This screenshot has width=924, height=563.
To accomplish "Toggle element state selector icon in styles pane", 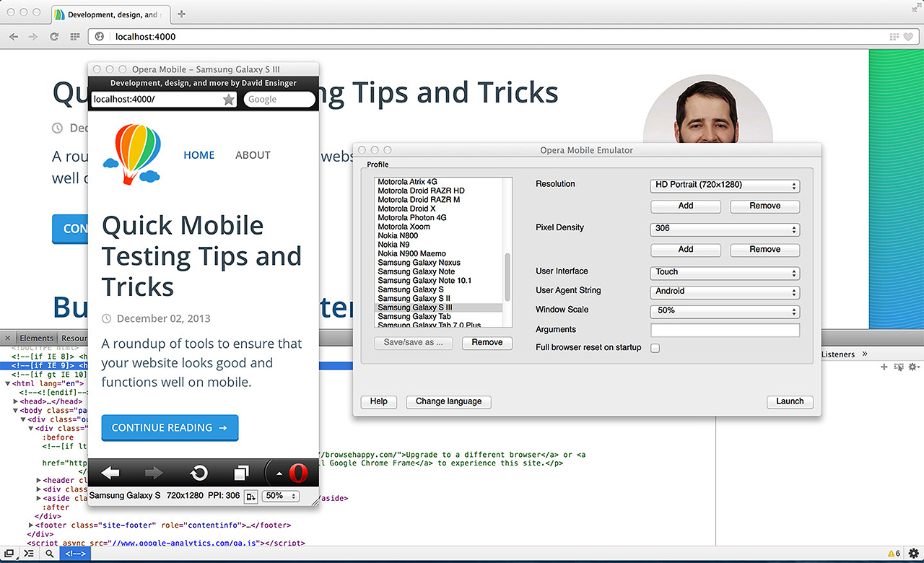I will click(899, 367).
